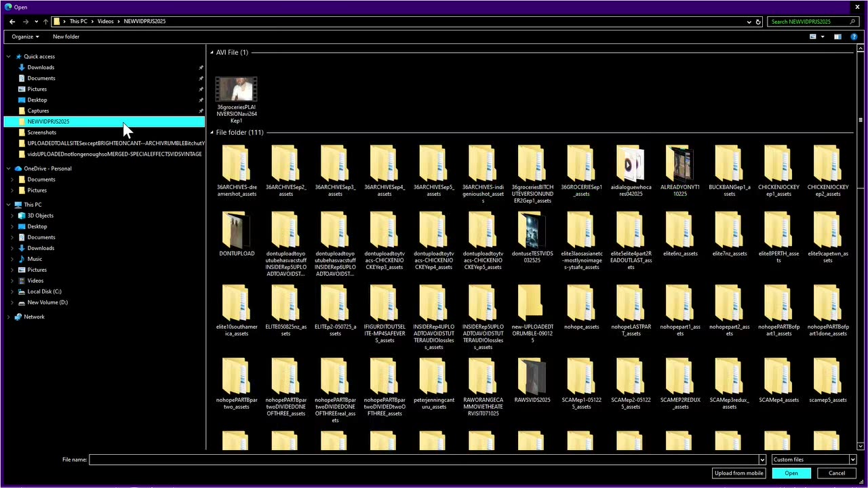This screenshot has height=488, width=868.
Task: Collapse the OneDrive - Personal tree node
Action: point(9,169)
